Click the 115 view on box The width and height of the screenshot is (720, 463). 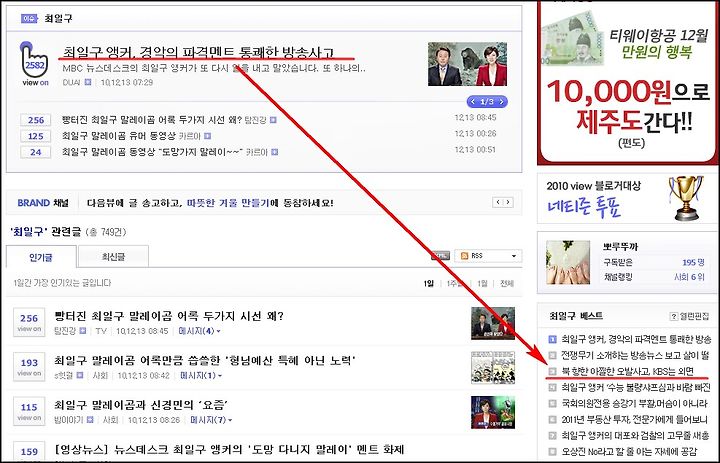pyautogui.click(x=29, y=411)
